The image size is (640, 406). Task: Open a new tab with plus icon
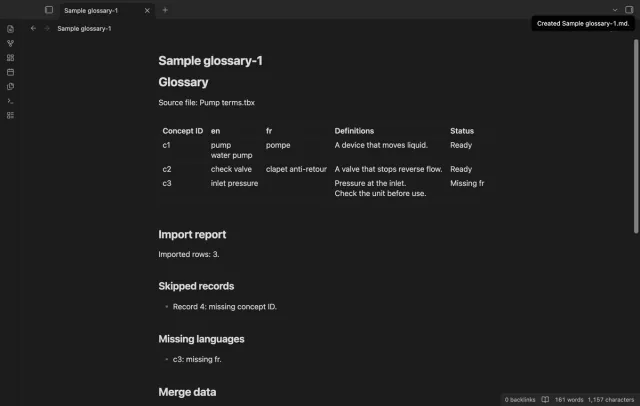(x=165, y=10)
